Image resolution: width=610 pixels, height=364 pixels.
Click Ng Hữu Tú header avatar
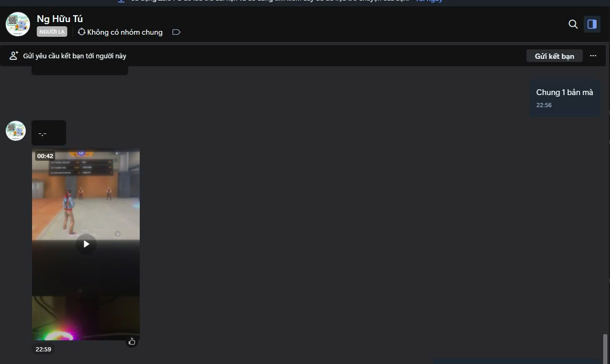(18, 24)
